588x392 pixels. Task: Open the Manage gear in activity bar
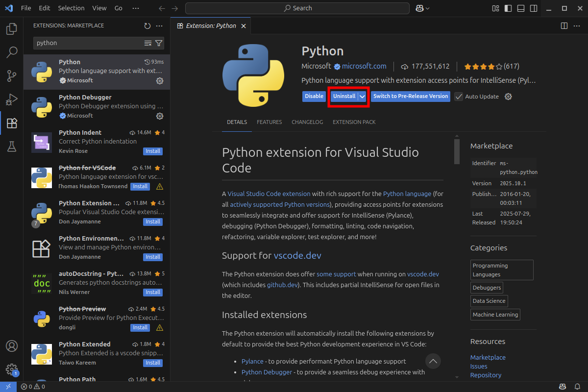(12, 369)
